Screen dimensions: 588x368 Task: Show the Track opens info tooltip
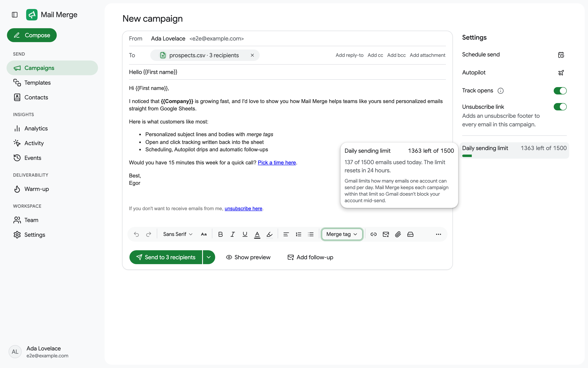[x=501, y=91]
